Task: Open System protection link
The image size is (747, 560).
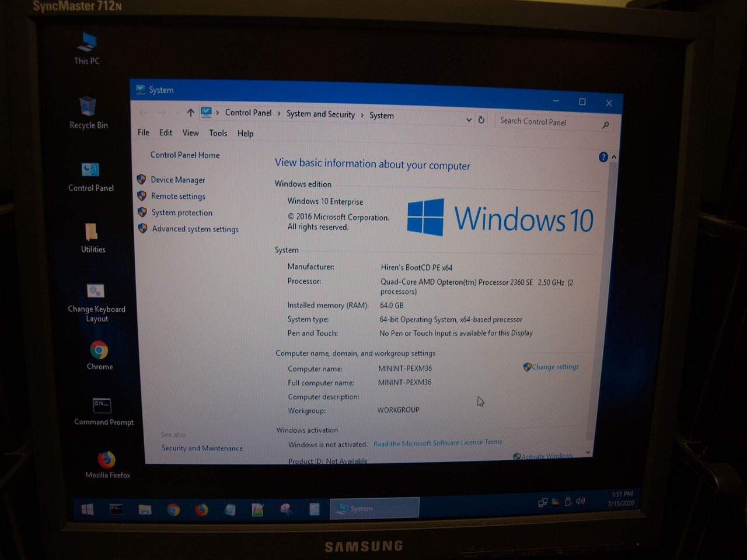Action: pos(182,212)
